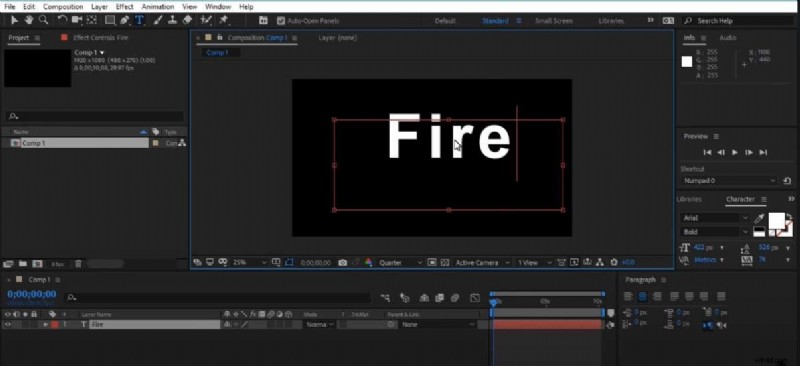
Task: Click the graph editor icon in timeline
Action: pos(475,298)
